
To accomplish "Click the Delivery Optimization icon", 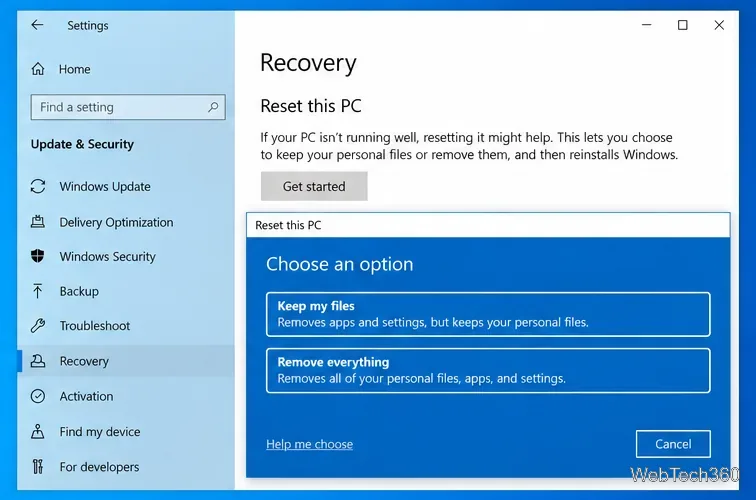I will click(x=38, y=222).
